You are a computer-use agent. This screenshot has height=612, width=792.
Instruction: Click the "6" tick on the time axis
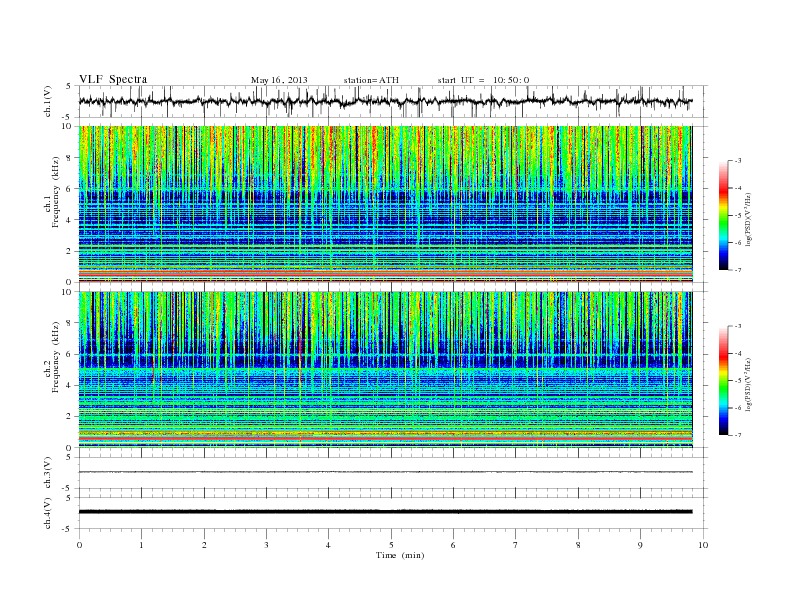tap(453, 545)
